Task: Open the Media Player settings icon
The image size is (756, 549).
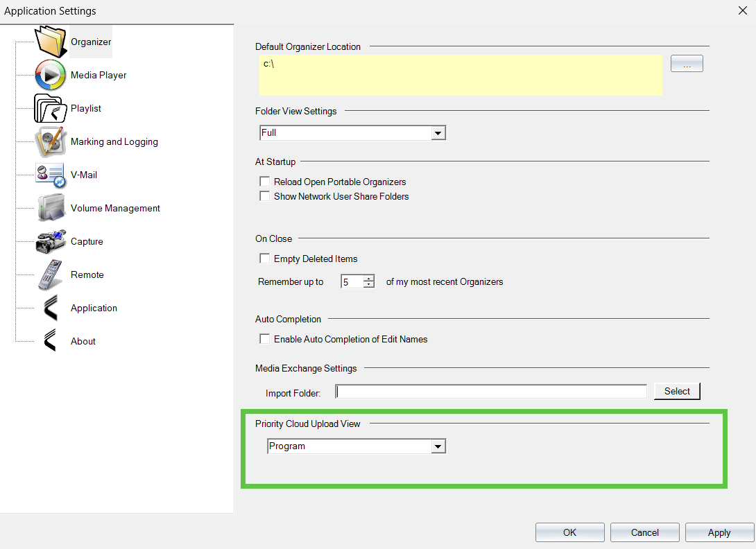Action: [50, 75]
